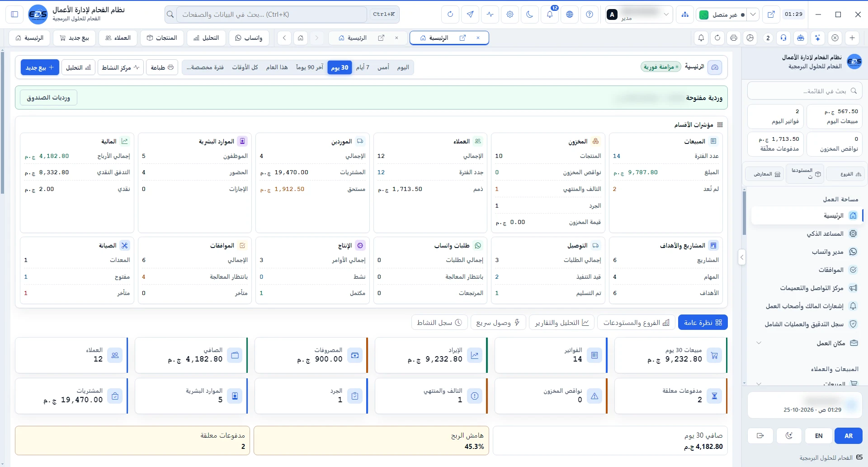Click the التحليل button in page toolbar
Viewport: 868px width, 467px height.
pos(78,67)
